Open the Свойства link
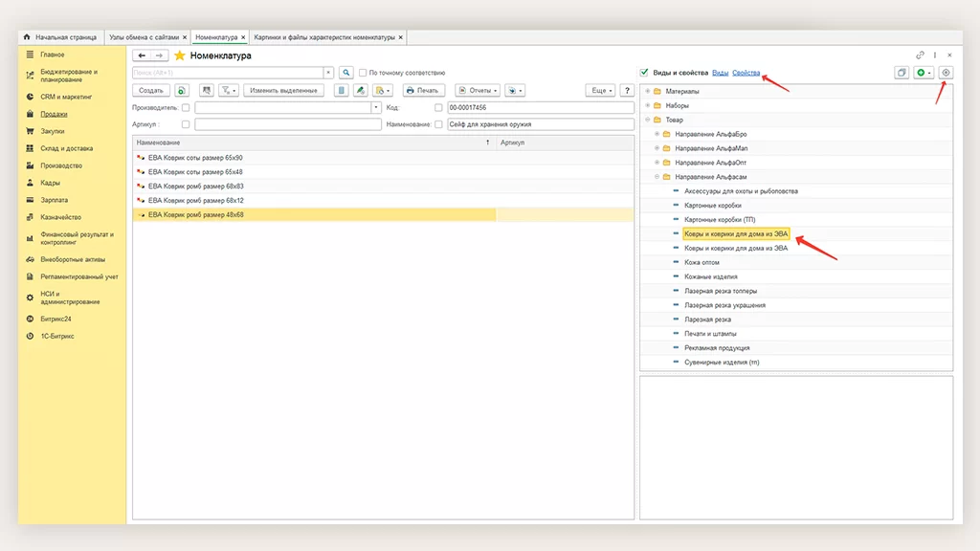The height and width of the screenshot is (551, 980). pos(746,73)
